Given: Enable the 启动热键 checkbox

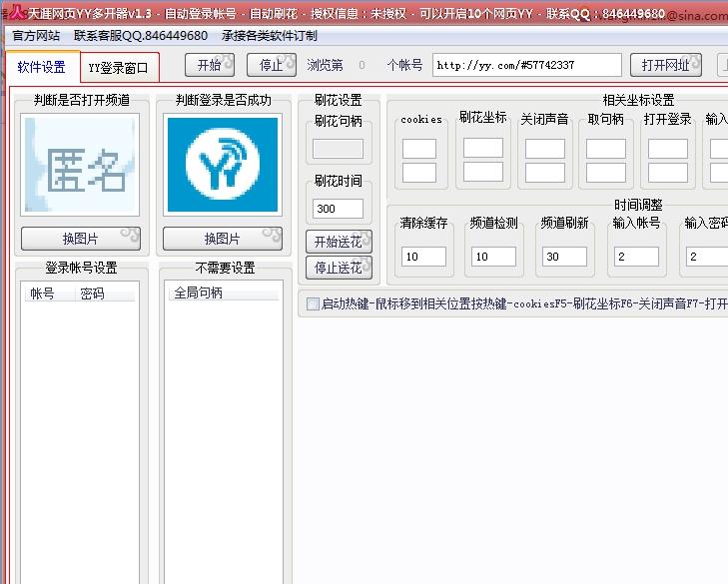Looking at the screenshot, I should point(314,303).
